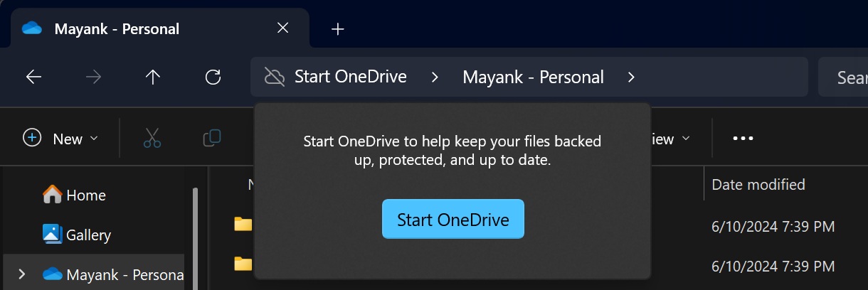
Task: Click the Back navigation arrow
Action: pos(33,77)
